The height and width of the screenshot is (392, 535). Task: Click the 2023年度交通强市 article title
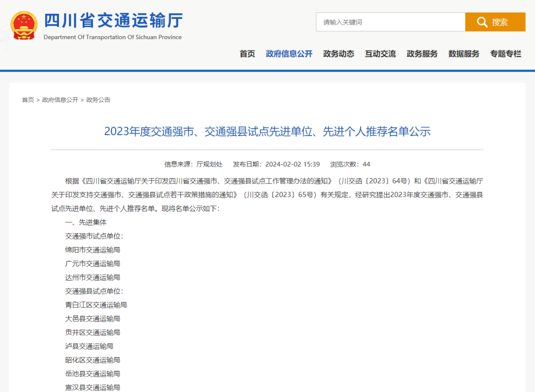267,132
